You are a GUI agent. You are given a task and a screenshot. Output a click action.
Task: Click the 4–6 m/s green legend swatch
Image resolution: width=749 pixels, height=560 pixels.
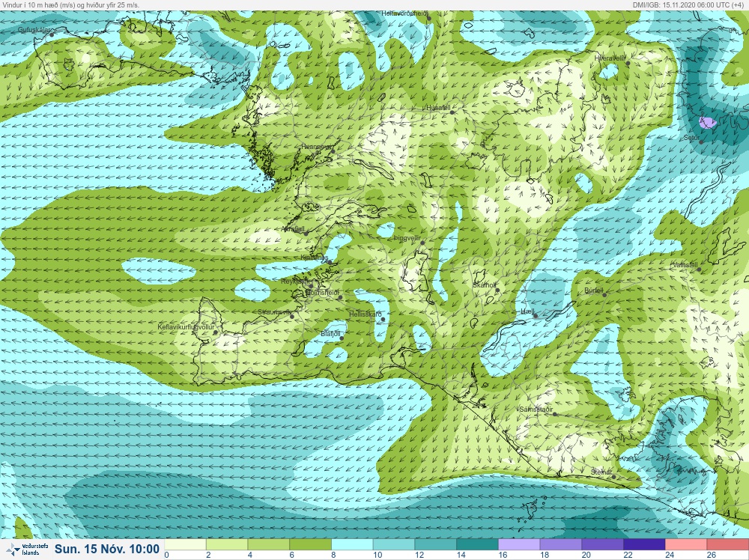(x=268, y=545)
